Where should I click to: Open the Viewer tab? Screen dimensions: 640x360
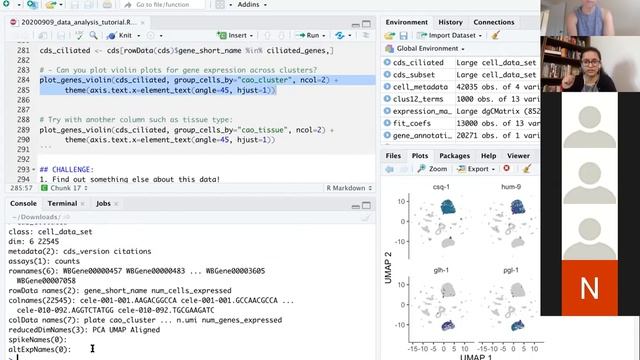pyautogui.click(x=518, y=156)
